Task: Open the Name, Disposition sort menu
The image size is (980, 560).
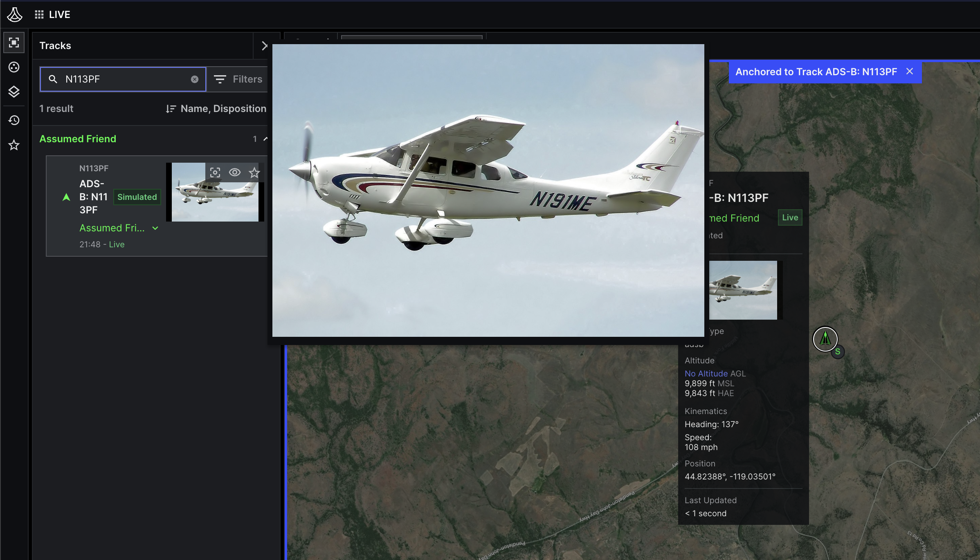Action: coord(216,109)
